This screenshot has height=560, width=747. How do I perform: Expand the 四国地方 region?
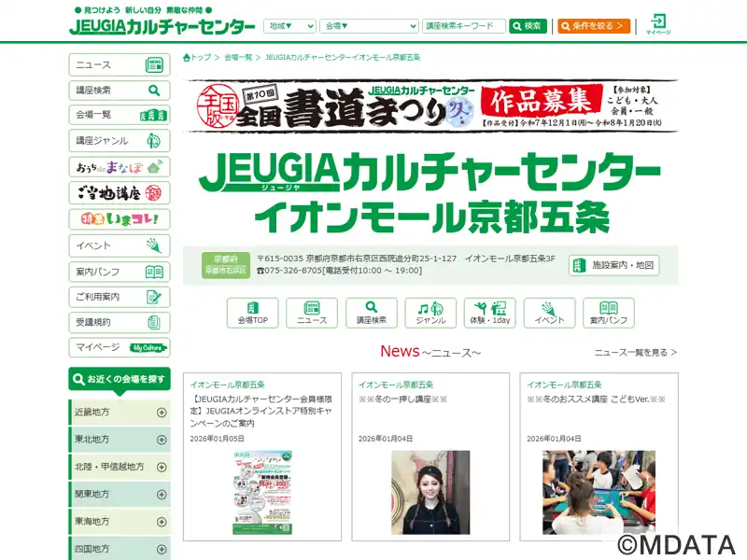[120, 549]
